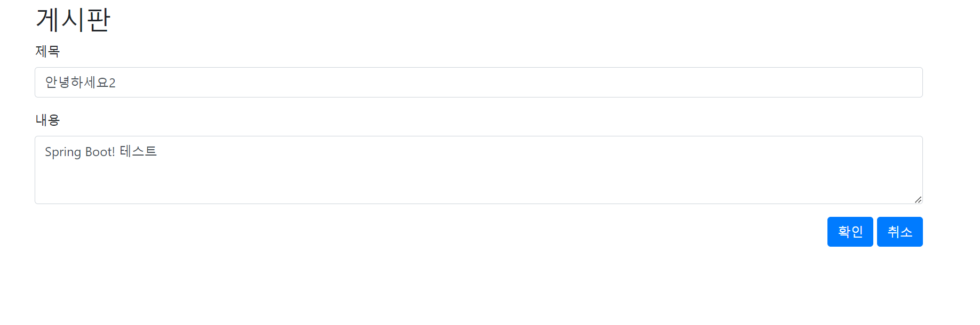Place cursor after Spring Boot! 테스트 text
Viewport: 980px width, 325px height.
[x=158, y=152]
